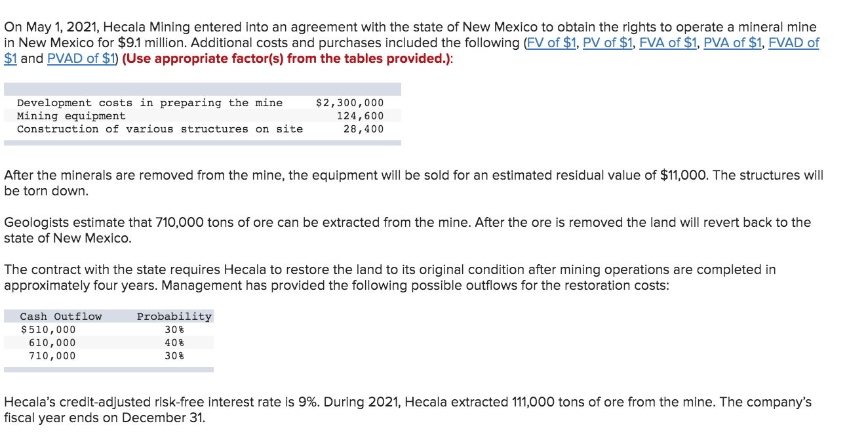Select the $510,000 cash outflow cell
This screenshot has width=868, height=434.
tap(48, 330)
